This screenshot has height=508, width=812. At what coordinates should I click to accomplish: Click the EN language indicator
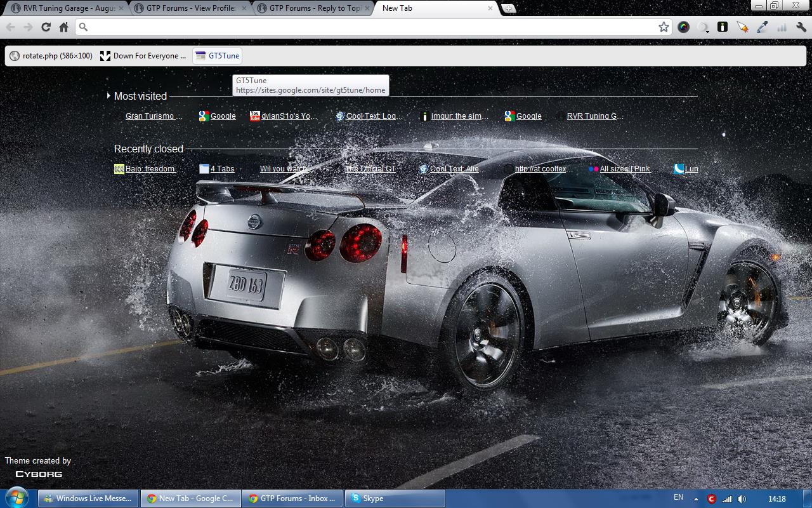pyautogui.click(x=678, y=498)
